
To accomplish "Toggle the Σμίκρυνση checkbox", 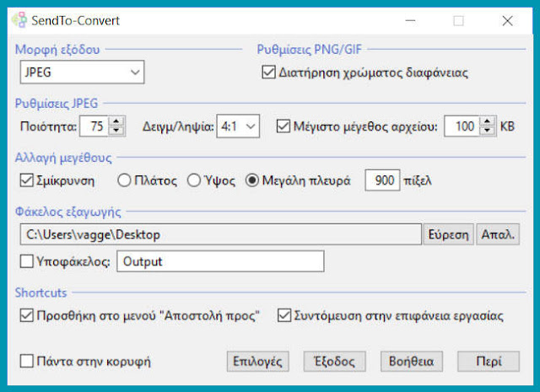I will (x=26, y=180).
